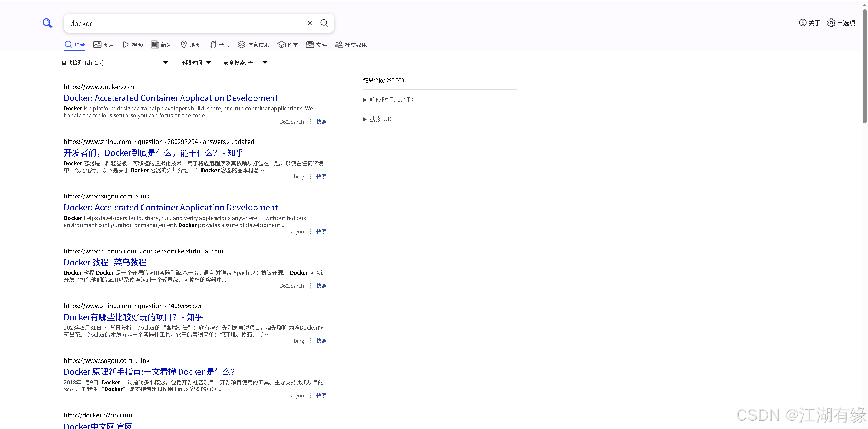Click the info icon next to 关于
This screenshot has width=868, height=429.
[x=802, y=23]
